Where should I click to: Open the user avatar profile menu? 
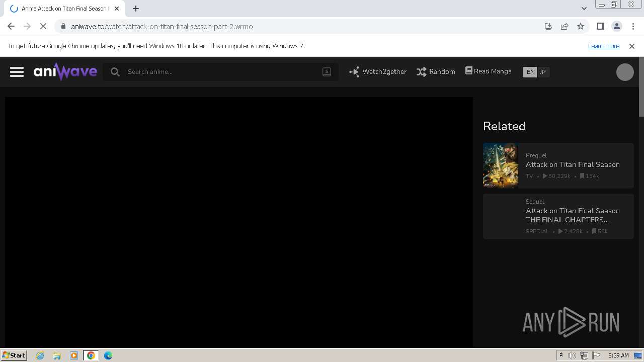click(625, 72)
